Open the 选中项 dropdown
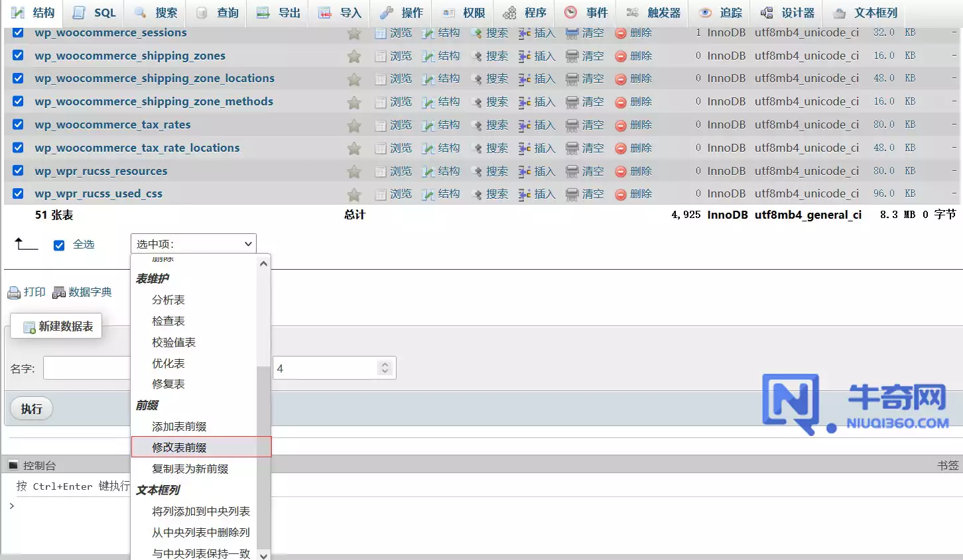The height and width of the screenshot is (560, 963). point(193,244)
